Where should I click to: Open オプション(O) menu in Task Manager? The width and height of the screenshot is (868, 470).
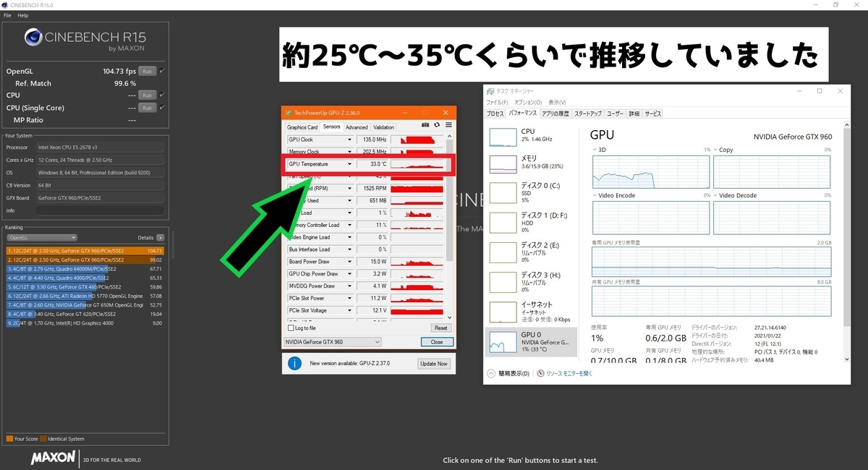pyautogui.click(x=527, y=103)
